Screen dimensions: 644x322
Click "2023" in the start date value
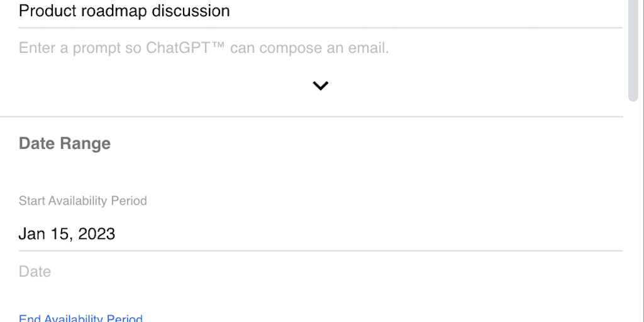pos(96,234)
